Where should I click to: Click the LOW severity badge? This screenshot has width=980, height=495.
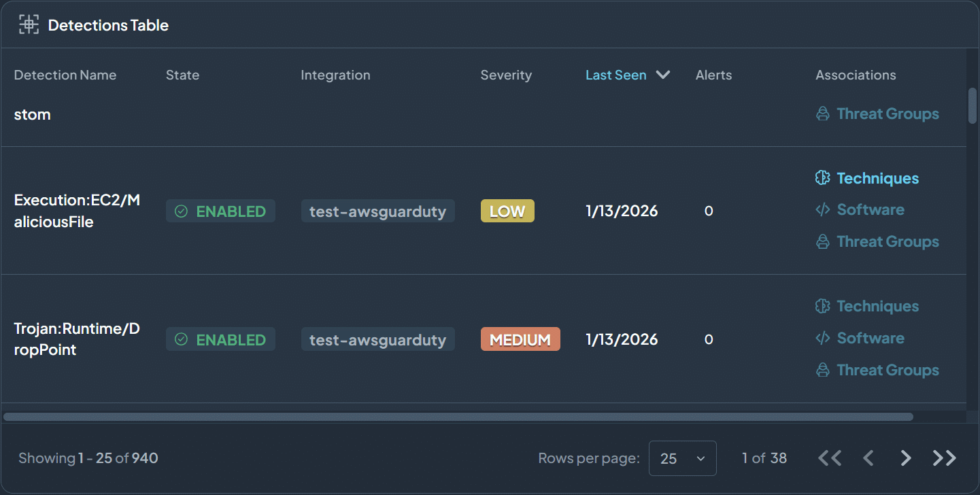pos(507,211)
